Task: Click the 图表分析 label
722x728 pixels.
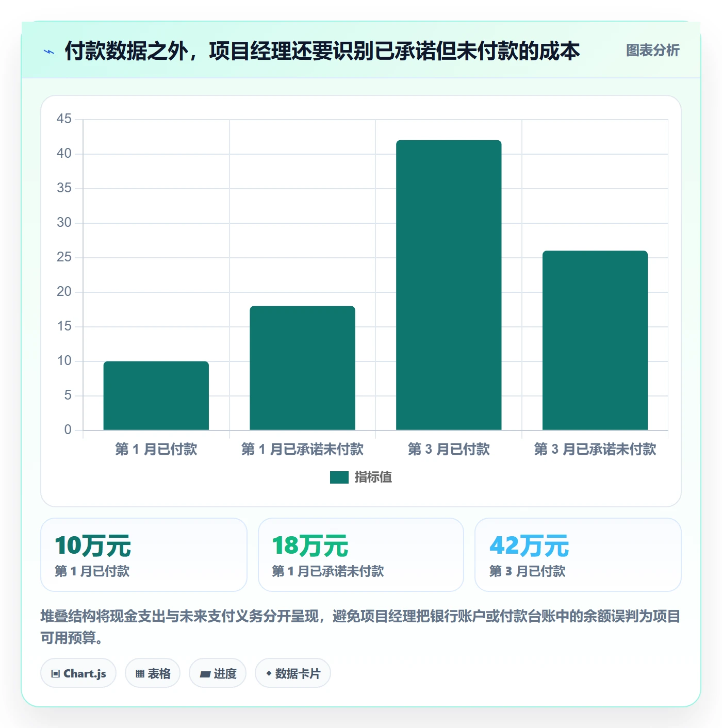Action: [652, 51]
